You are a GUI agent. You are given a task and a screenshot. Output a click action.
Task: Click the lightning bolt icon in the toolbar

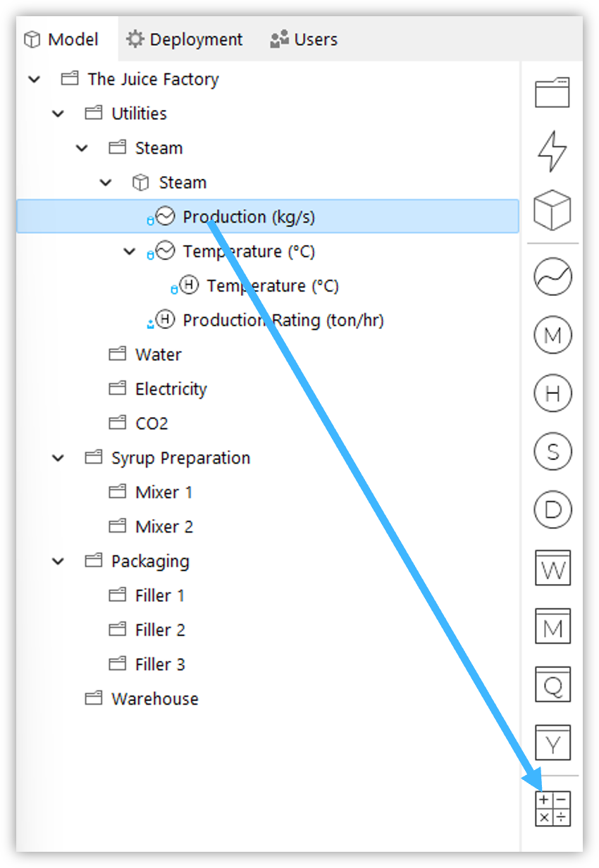click(552, 151)
